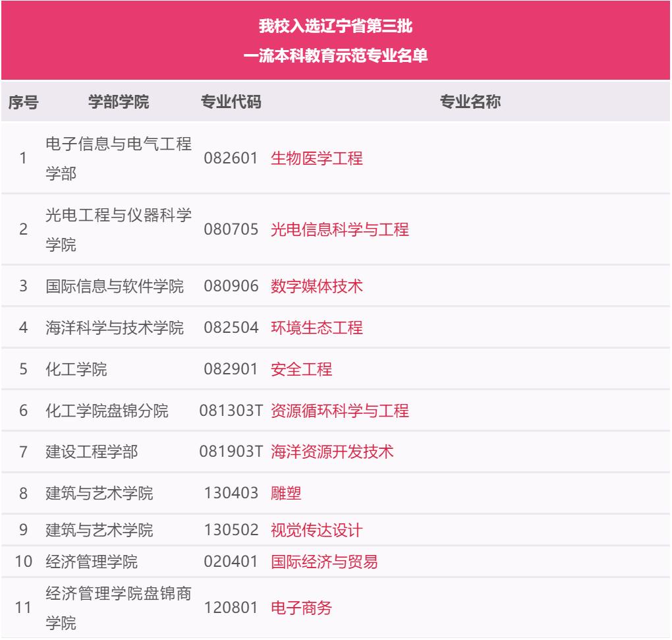Select the code 082901
The image size is (672, 640).
point(231,369)
